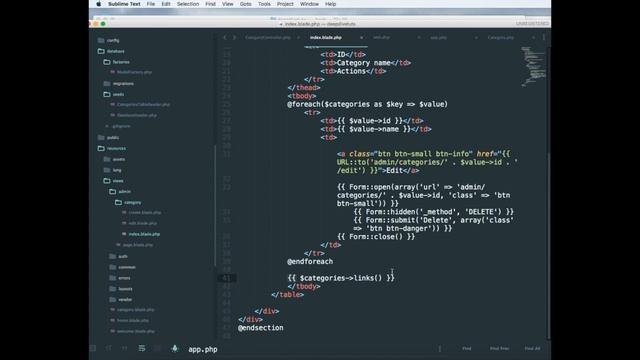Click the Find All button
Screen dimensions: 640x360
point(532,349)
